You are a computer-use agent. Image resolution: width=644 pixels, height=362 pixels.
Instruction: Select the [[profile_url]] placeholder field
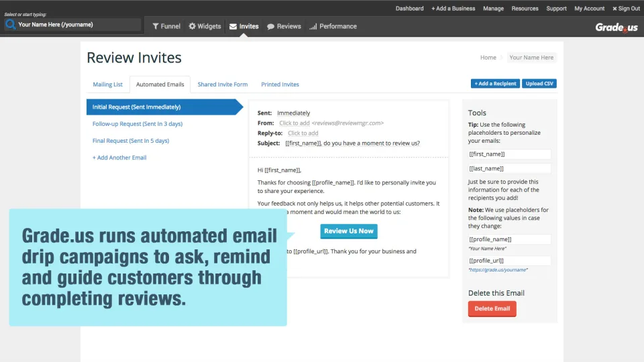[x=509, y=260]
